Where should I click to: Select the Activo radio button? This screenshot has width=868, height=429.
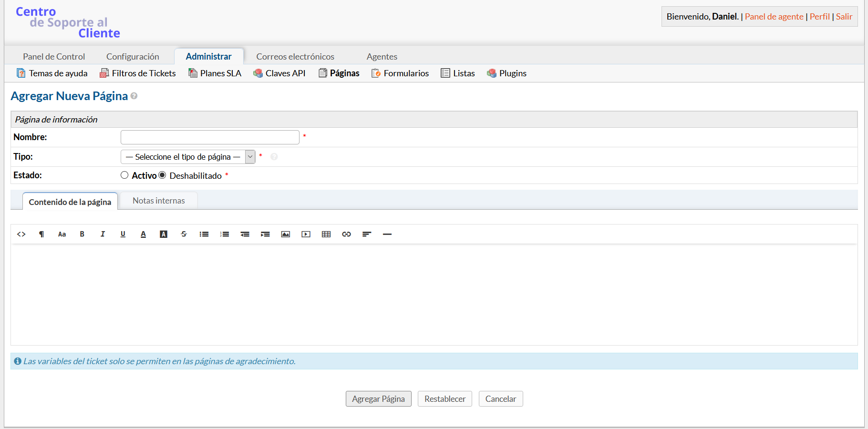pos(124,175)
